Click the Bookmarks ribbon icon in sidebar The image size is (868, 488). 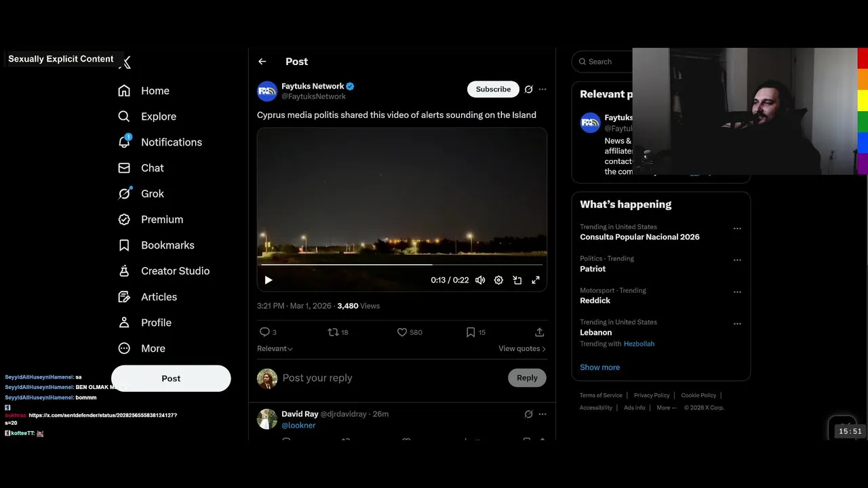124,245
